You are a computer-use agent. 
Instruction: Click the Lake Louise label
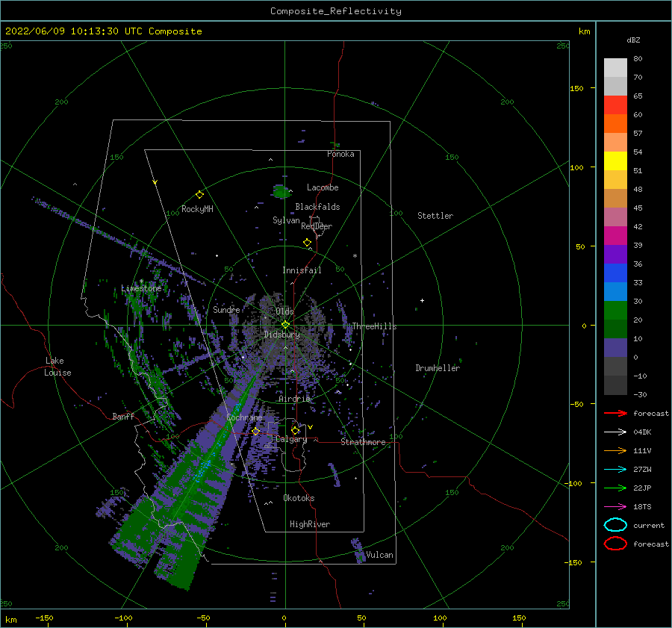coord(58,367)
